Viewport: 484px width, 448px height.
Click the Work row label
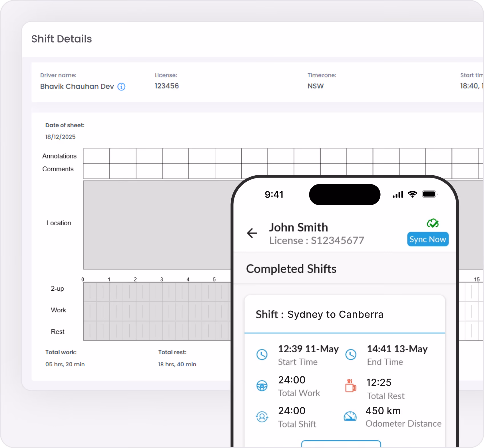coord(58,310)
